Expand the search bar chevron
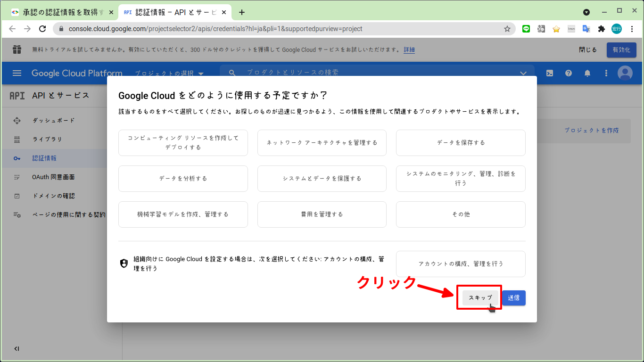The width and height of the screenshot is (644, 362). (523, 73)
